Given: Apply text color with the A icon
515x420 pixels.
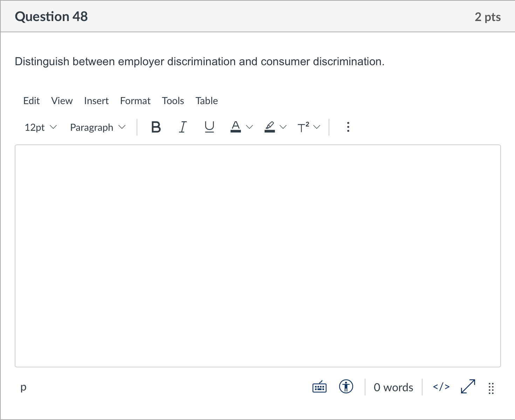Looking at the screenshot, I should (x=236, y=127).
